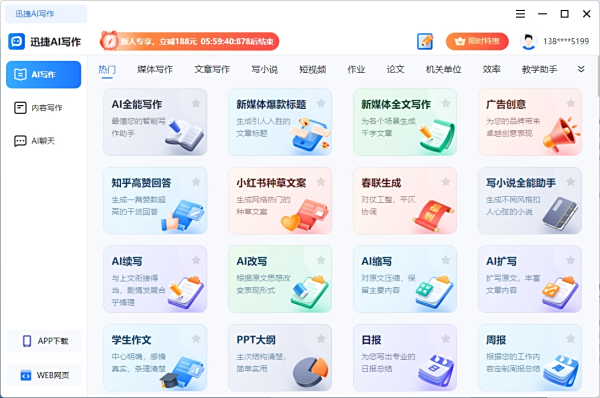The width and height of the screenshot is (600, 398).
Task: Click the 新媒体爆款标题 phone icon
Action: pyautogui.click(x=309, y=134)
